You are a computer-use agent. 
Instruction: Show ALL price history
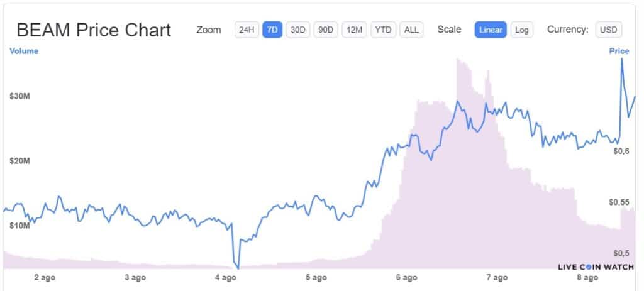click(x=411, y=30)
